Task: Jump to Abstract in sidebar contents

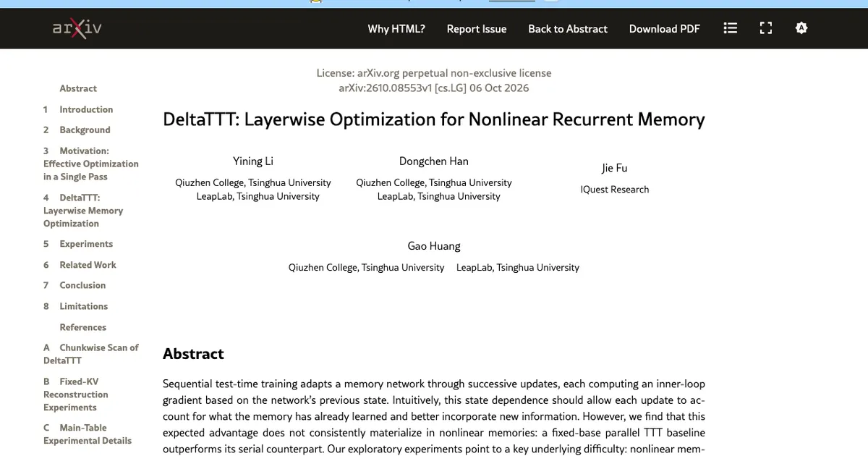Action: 78,88
